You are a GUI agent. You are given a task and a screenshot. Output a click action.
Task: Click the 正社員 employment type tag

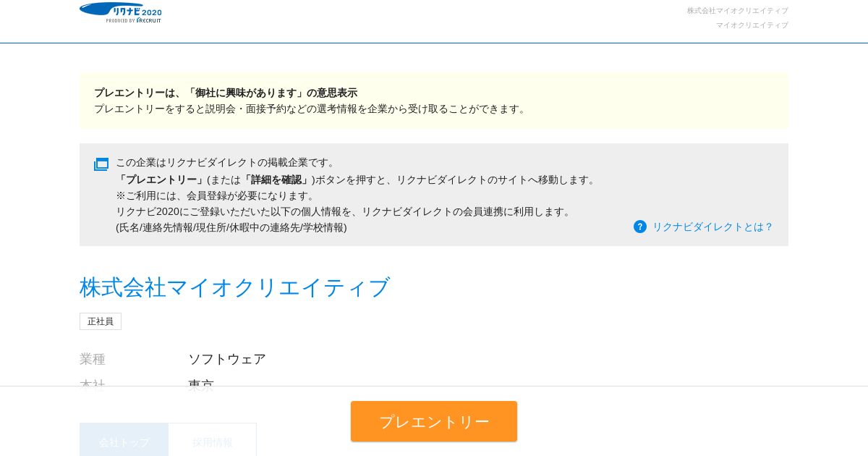coord(101,321)
